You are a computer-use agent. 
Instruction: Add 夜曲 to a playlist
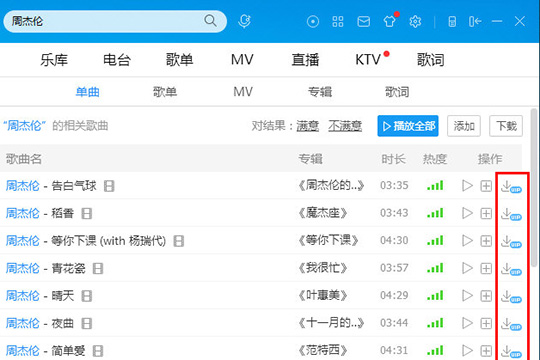pyautogui.click(x=486, y=323)
